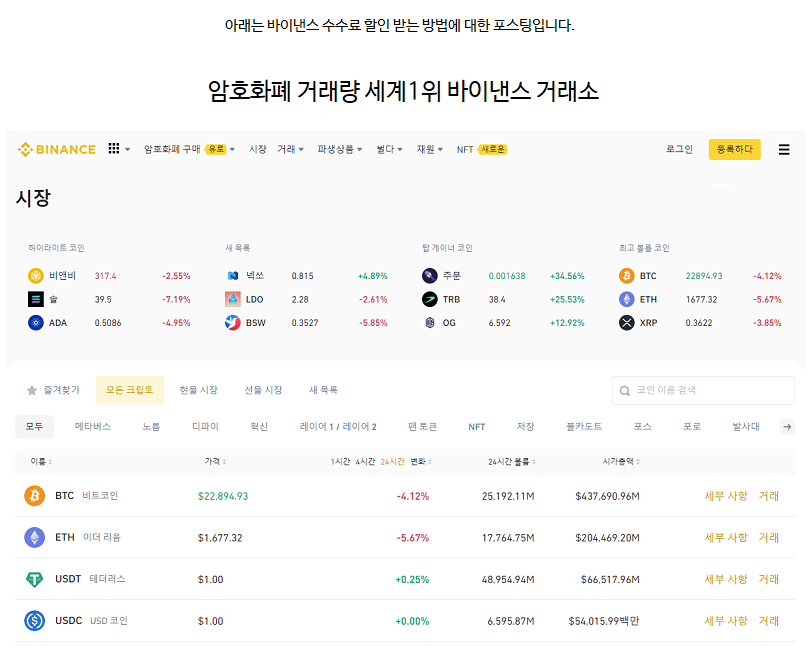Select the 디파이 category filter

click(205, 427)
